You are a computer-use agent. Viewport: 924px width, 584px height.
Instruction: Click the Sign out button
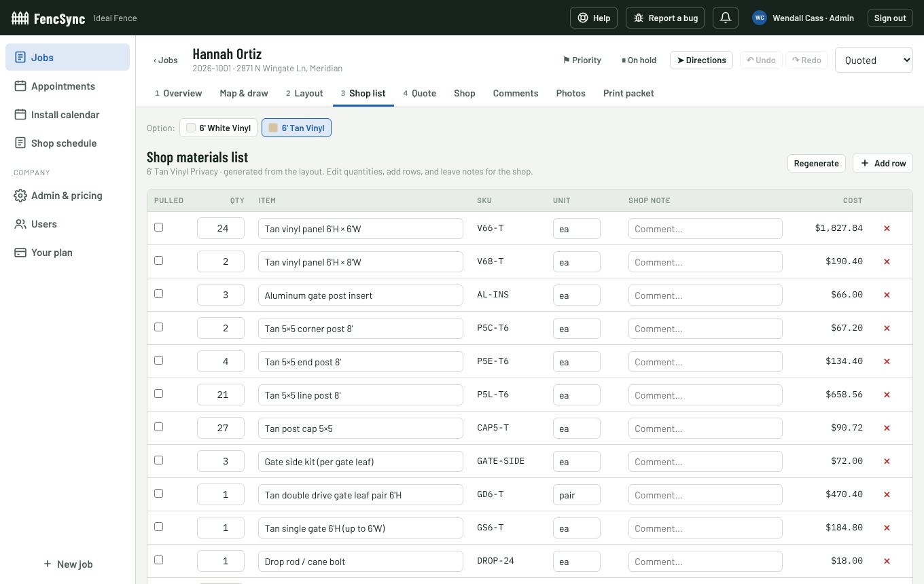890,18
